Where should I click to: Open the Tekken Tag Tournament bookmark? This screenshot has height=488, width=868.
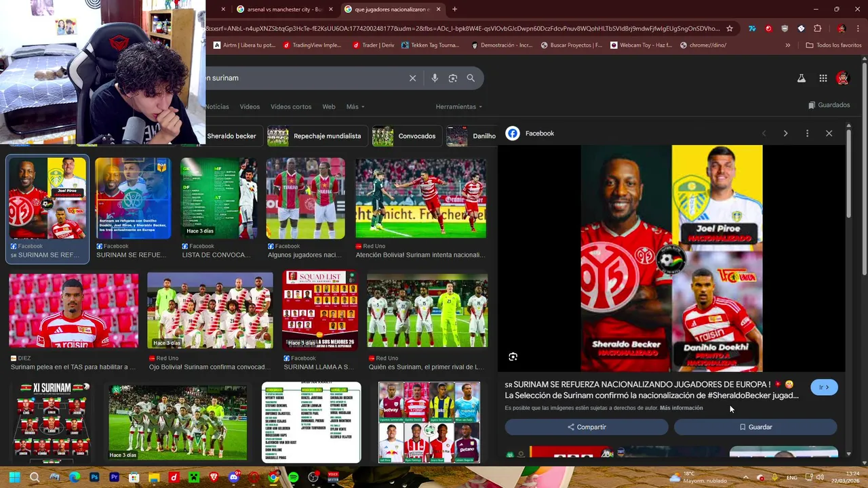[x=431, y=45]
